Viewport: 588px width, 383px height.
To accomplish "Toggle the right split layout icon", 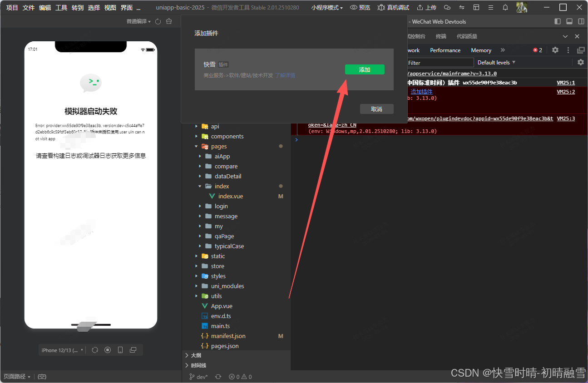I will 581,21.
